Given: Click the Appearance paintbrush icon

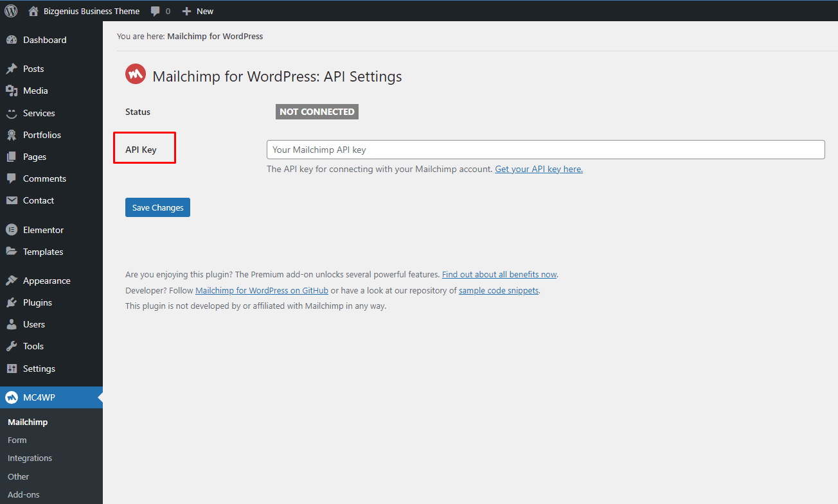Looking at the screenshot, I should click(x=12, y=281).
